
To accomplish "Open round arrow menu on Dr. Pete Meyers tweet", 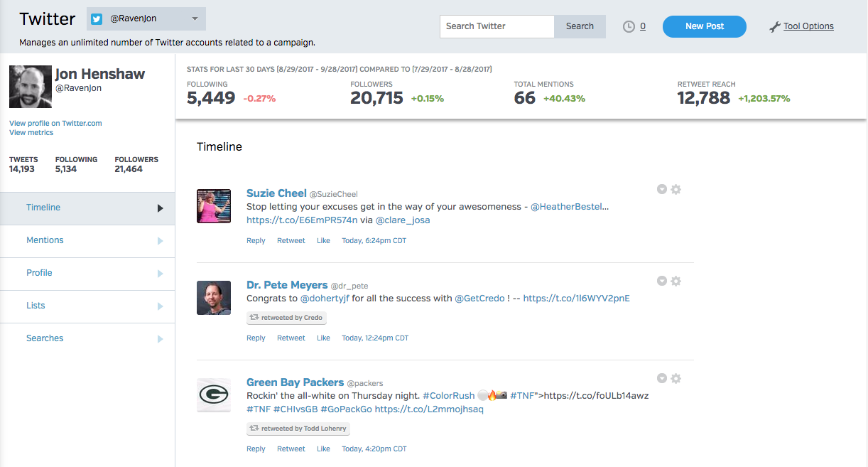I will pyautogui.click(x=662, y=281).
